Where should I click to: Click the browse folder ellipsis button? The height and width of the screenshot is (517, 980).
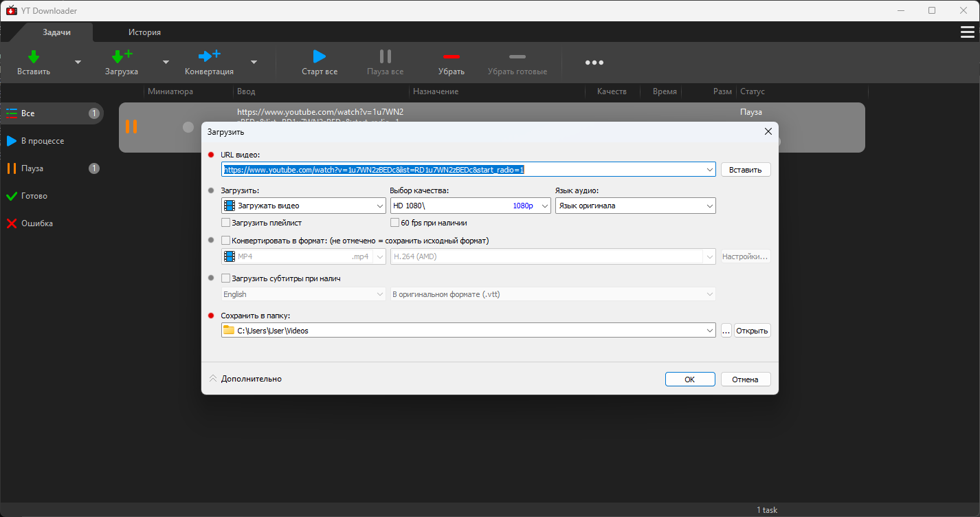point(726,331)
